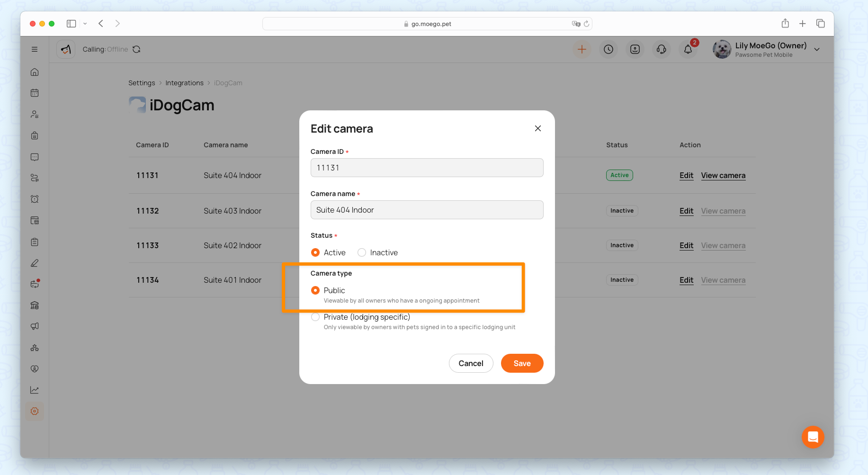
Task: Open the orange chat widget bubble
Action: pyautogui.click(x=813, y=437)
